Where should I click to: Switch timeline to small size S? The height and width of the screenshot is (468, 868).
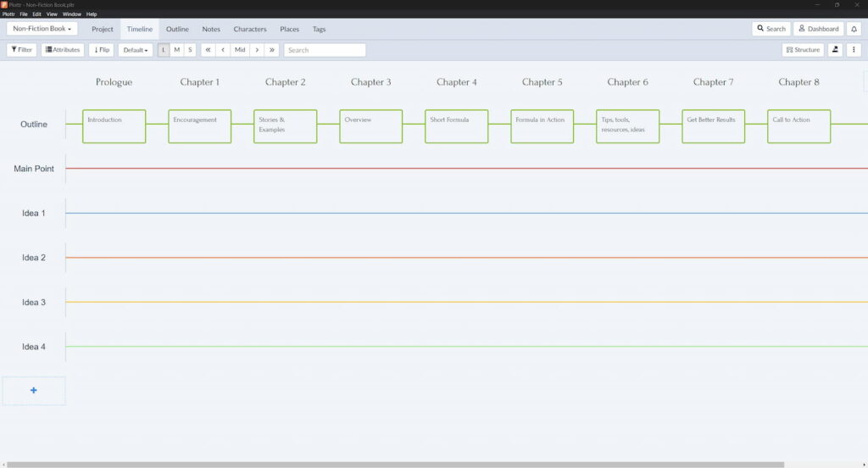(189, 50)
